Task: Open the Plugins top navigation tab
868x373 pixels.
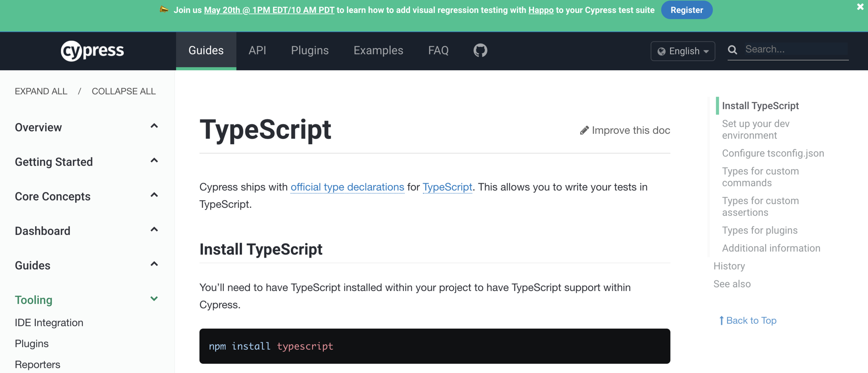Action: (x=310, y=51)
